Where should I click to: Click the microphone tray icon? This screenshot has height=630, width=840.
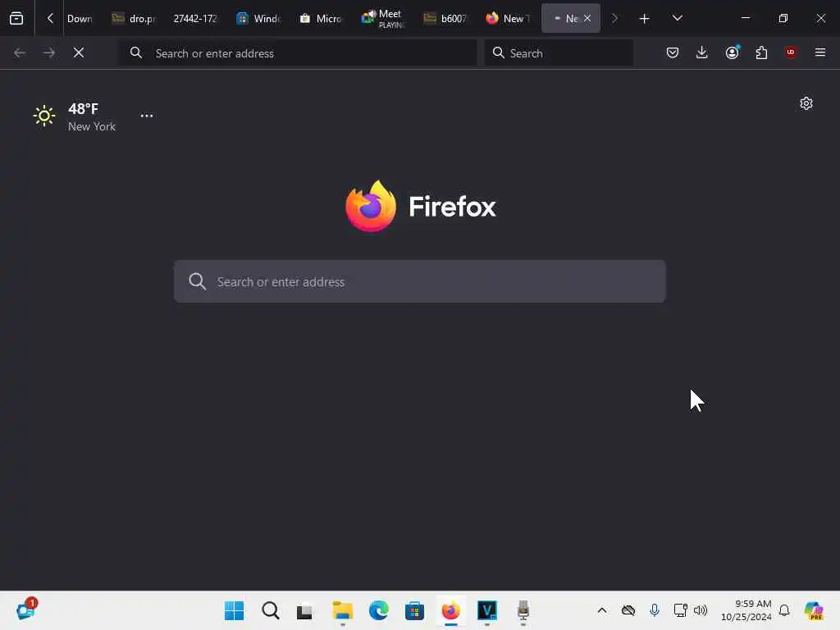click(654, 610)
